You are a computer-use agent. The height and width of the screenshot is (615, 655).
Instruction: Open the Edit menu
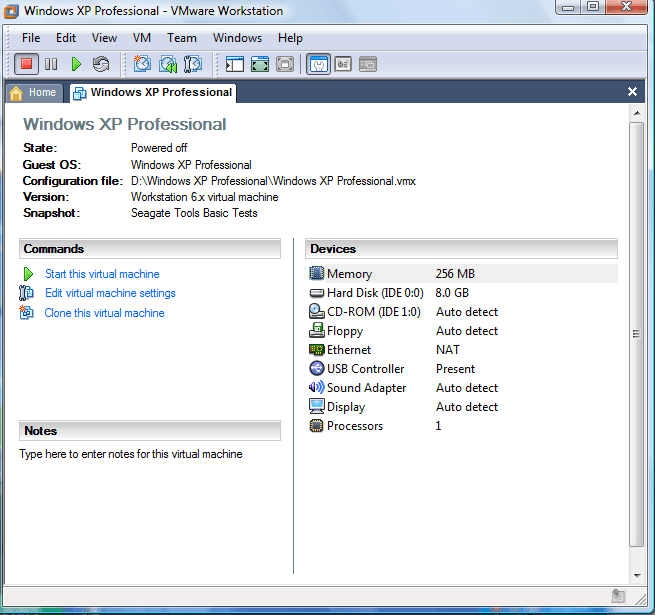66,38
